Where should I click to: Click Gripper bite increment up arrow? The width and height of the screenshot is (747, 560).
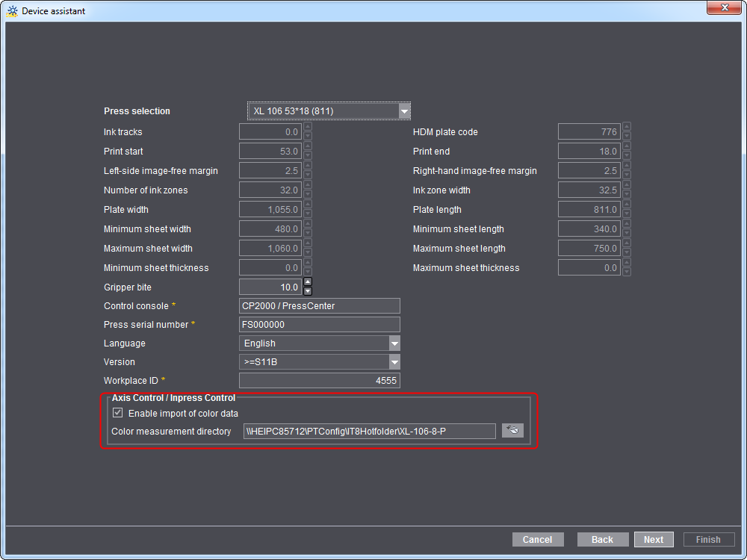[x=308, y=282]
